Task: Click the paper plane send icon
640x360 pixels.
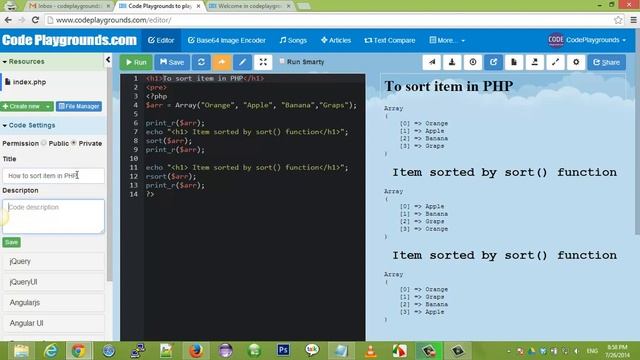Action: [431, 62]
